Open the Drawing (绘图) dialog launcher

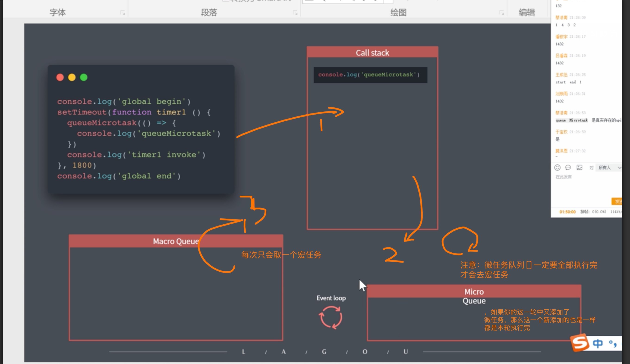click(x=501, y=13)
